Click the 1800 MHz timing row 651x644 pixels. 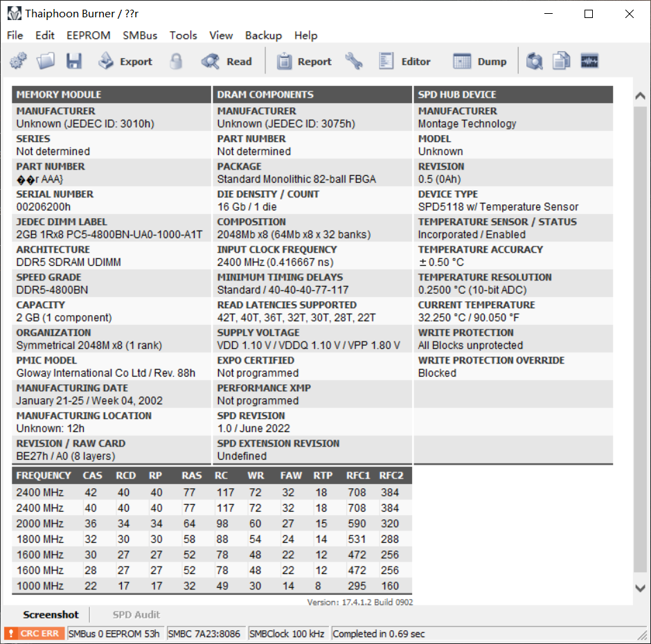[212, 539]
